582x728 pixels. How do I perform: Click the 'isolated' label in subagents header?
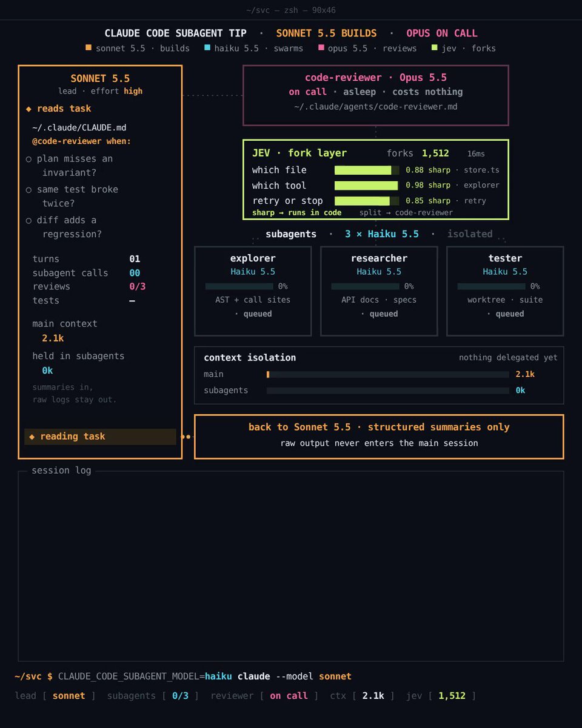[470, 234]
